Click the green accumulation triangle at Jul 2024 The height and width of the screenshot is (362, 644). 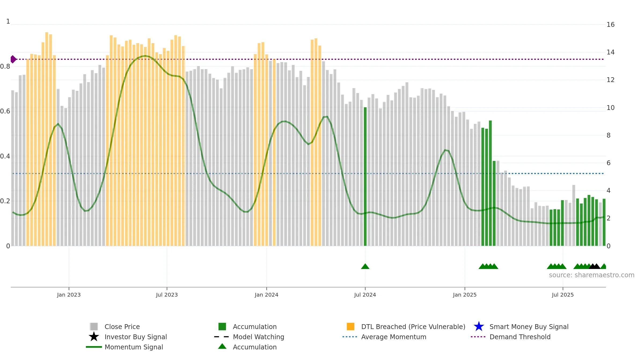pyautogui.click(x=365, y=266)
